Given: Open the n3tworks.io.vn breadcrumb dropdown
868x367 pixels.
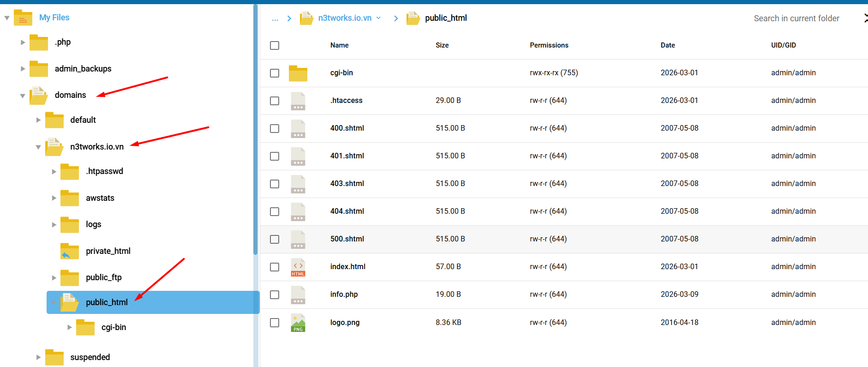Looking at the screenshot, I should [x=378, y=18].
